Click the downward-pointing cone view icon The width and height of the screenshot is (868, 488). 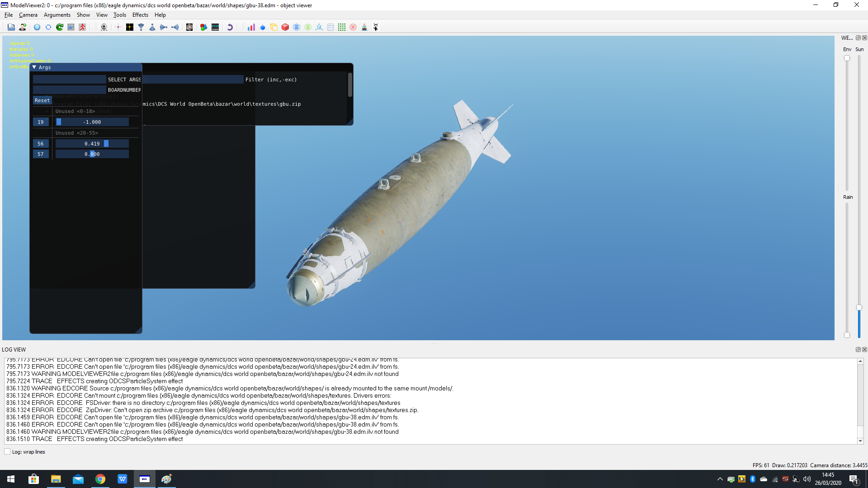point(141,27)
